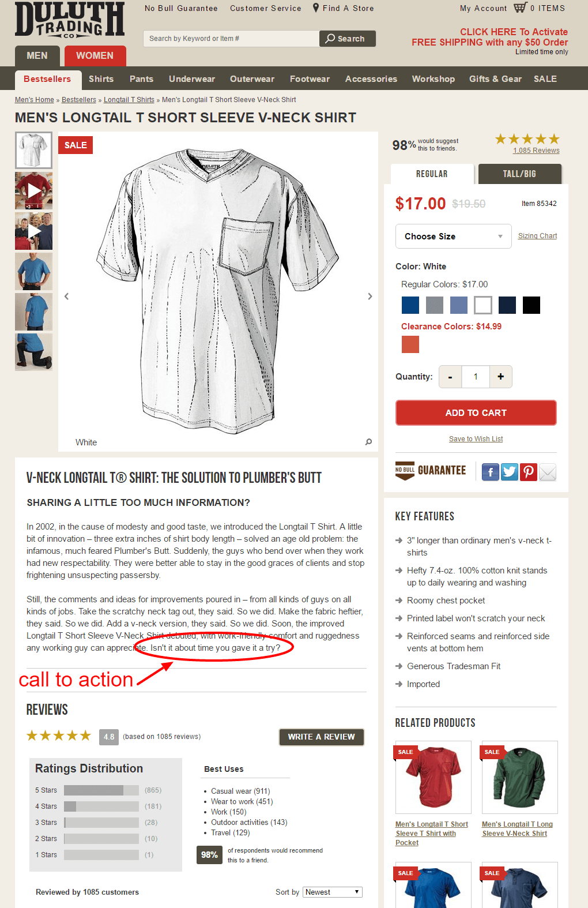Viewport: 588px width, 908px height.
Task: Show next product image arrow
Action: click(x=370, y=296)
